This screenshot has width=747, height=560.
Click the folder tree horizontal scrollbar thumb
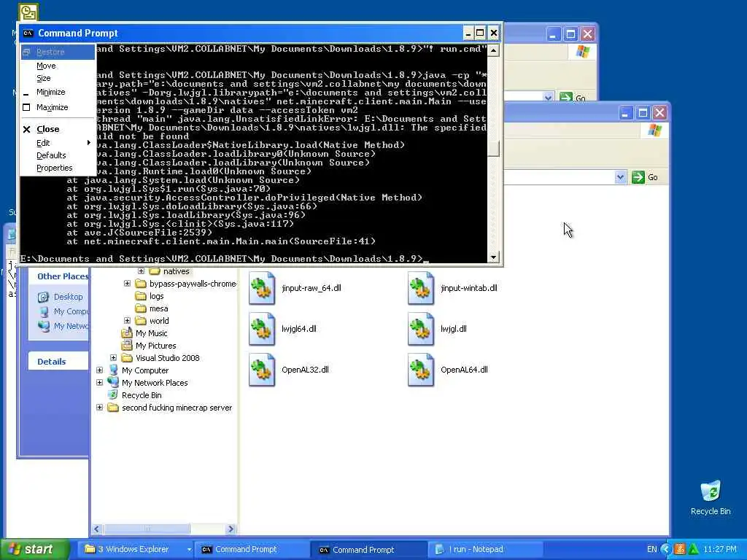(x=147, y=529)
